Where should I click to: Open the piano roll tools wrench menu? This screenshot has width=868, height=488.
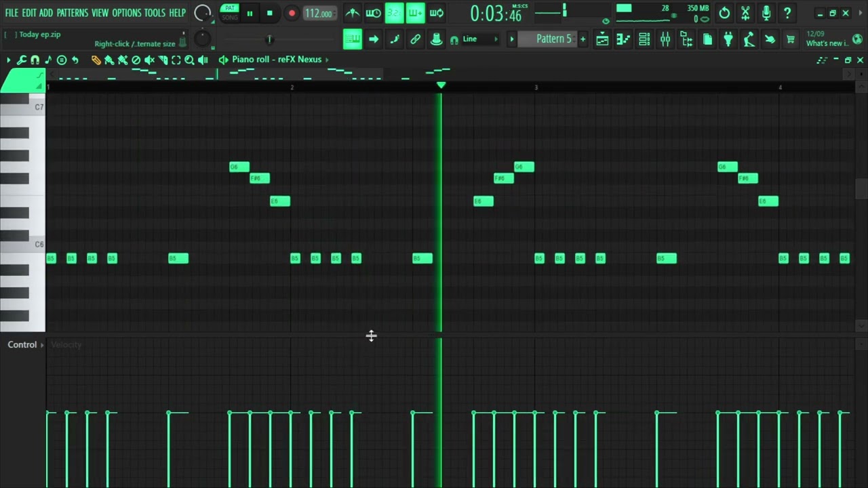coord(21,60)
